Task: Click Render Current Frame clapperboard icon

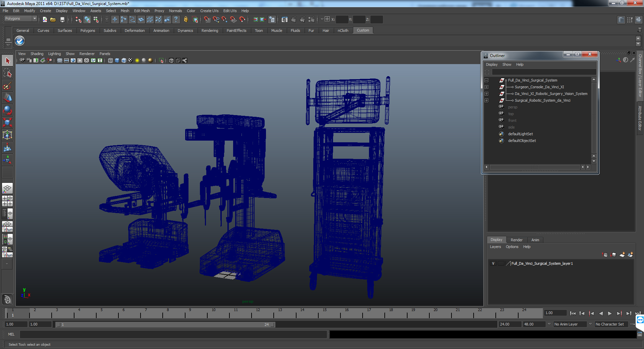Action: point(293,19)
